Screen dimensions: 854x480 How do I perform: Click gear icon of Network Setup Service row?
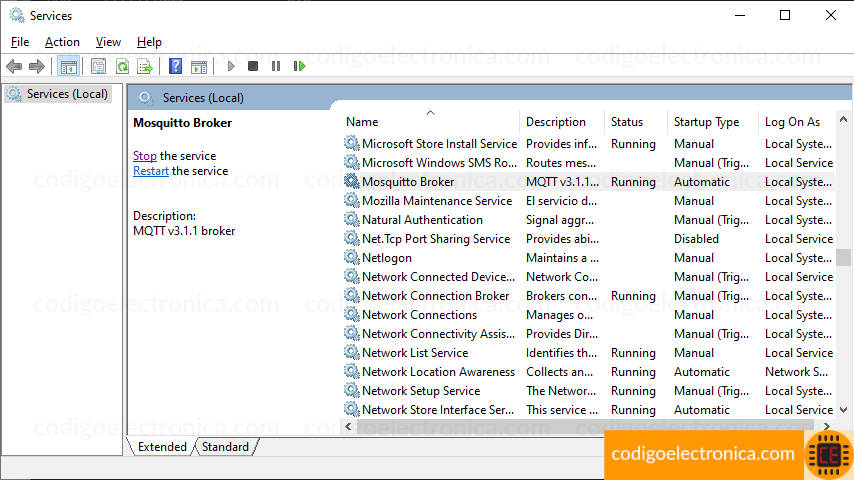coord(352,391)
